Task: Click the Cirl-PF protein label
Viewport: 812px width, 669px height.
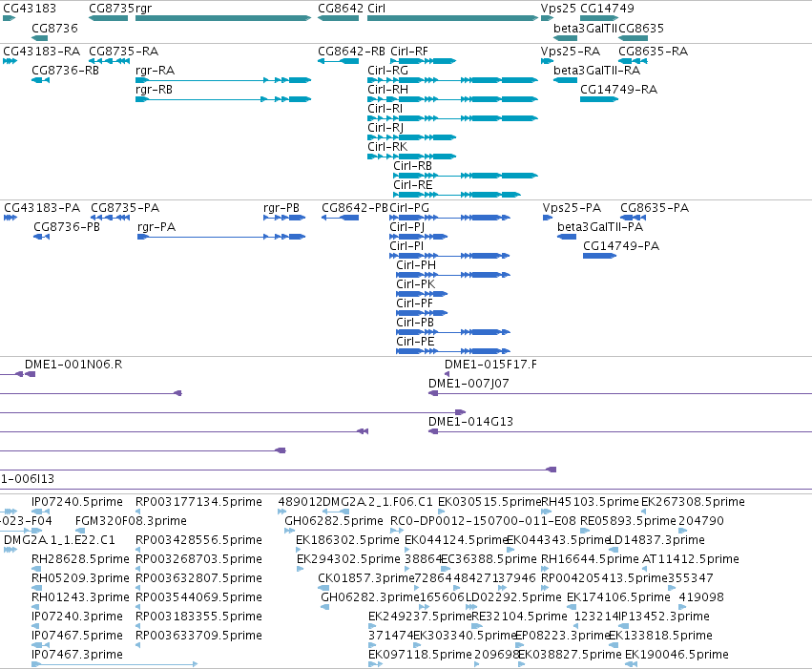Action: click(415, 303)
